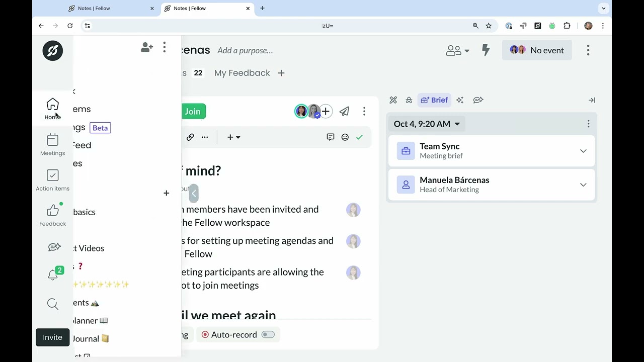Click the Fellow logo in the sidebar
The height and width of the screenshot is (362, 644).
53,51
